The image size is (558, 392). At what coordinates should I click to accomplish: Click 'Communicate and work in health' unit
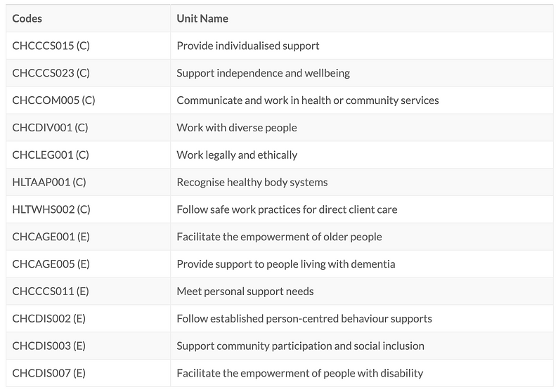pos(308,100)
